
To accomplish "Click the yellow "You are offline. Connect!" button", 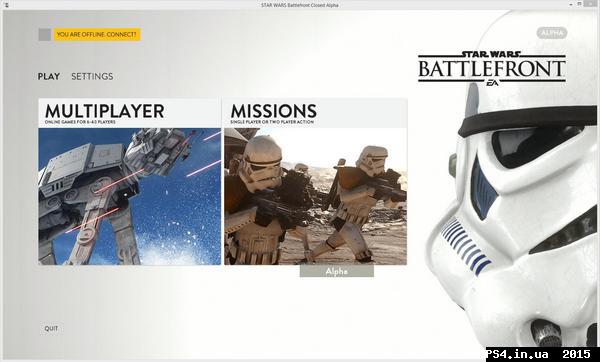I will click(97, 34).
